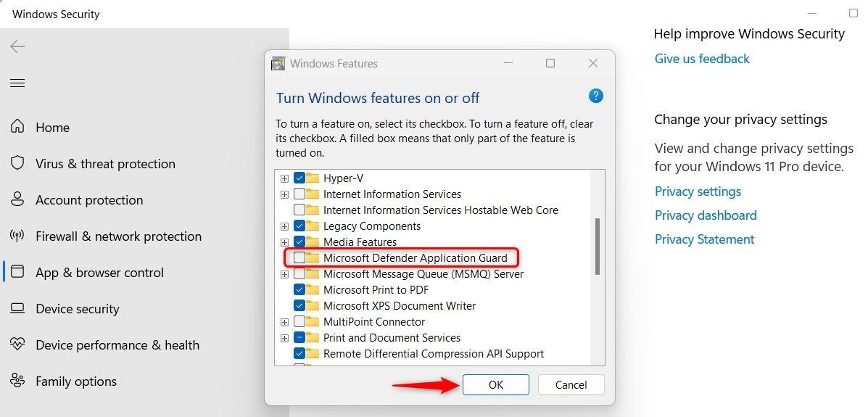Click the back arrow in Windows Security
Viewport: 868px width, 417px height.
tap(17, 46)
